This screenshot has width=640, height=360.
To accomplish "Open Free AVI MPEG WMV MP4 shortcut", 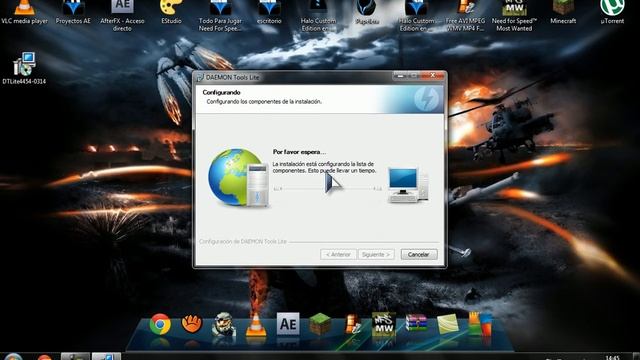I will coord(465,15).
